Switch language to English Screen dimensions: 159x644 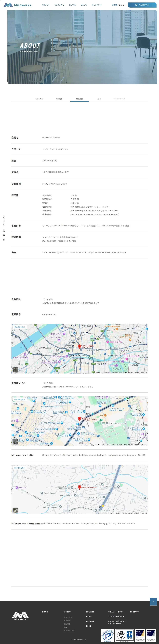coord(122,5)
